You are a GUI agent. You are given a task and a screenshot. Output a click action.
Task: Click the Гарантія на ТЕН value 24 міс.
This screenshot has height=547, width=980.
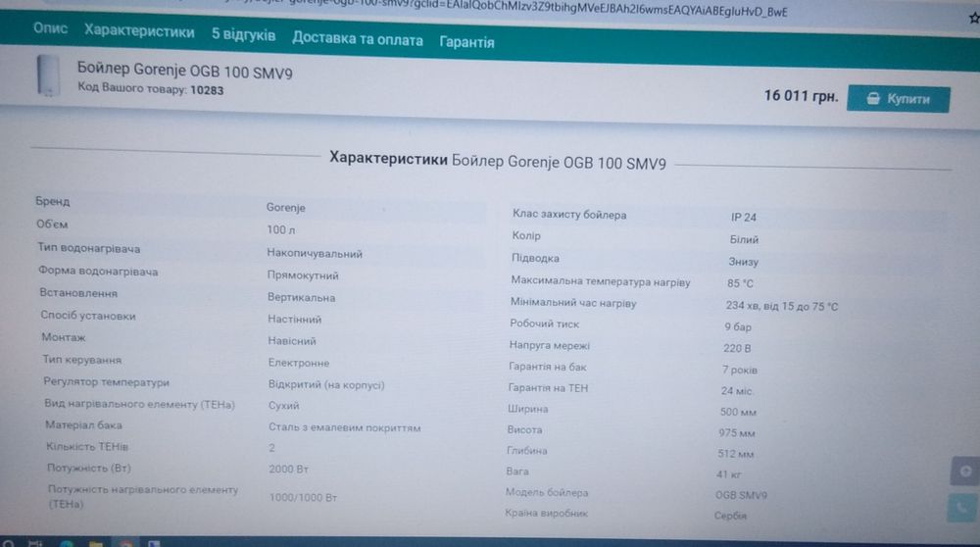736,391
